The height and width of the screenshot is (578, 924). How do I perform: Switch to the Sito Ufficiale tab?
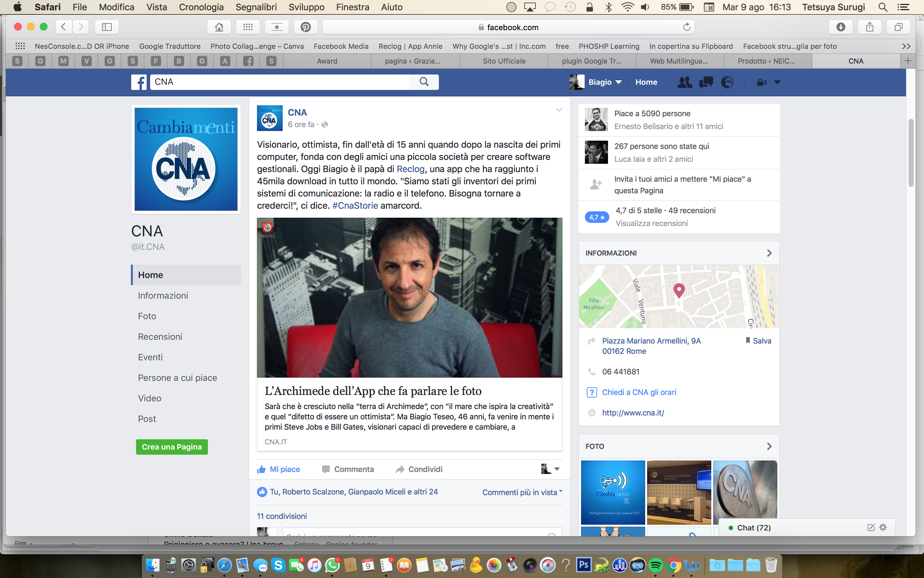tap(504, 61)
